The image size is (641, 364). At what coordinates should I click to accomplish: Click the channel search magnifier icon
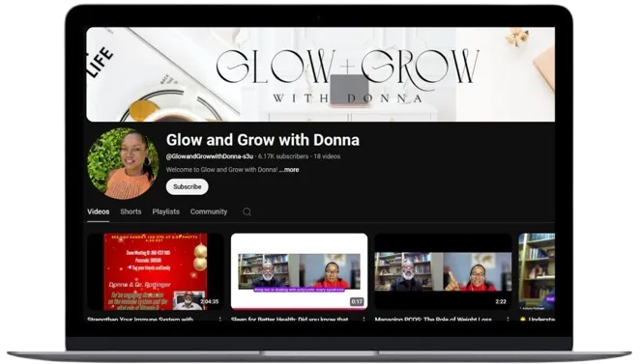click(x=247, y=211)
